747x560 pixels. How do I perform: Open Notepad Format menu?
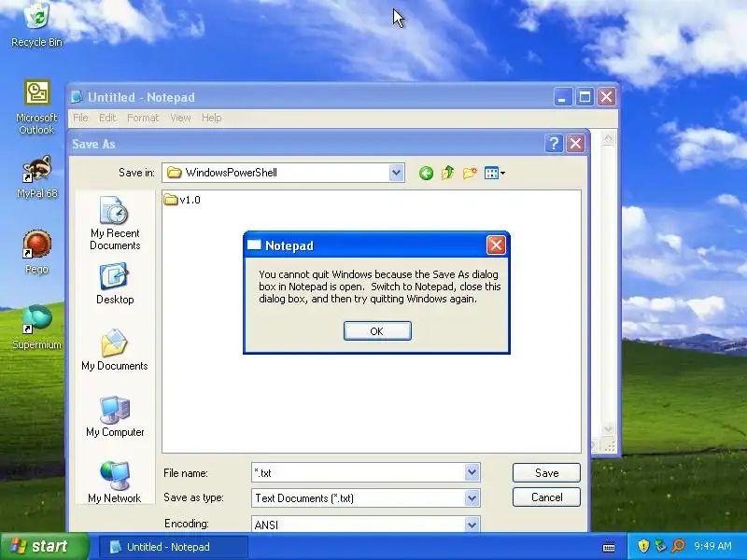[x=143, y=118]
